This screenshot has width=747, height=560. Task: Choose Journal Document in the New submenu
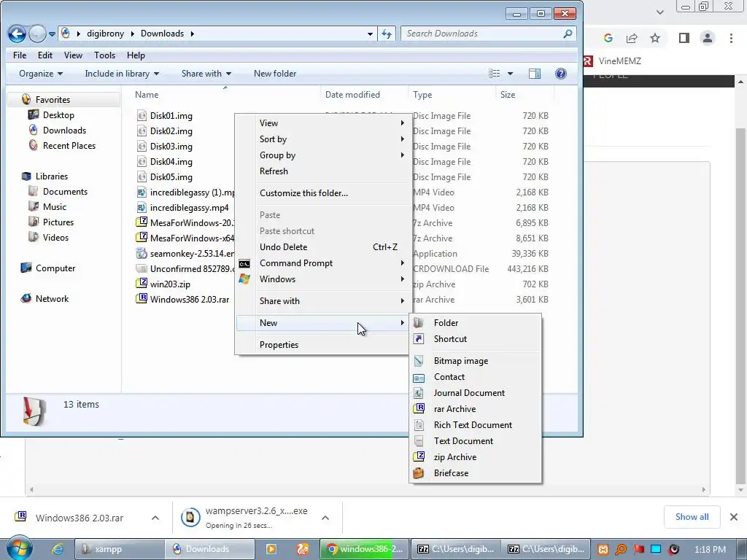pos(476,393)
